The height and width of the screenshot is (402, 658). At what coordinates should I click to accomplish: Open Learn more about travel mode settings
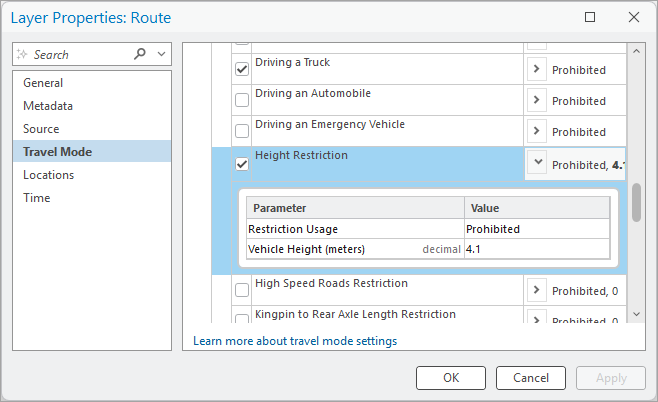coord(295,341)
